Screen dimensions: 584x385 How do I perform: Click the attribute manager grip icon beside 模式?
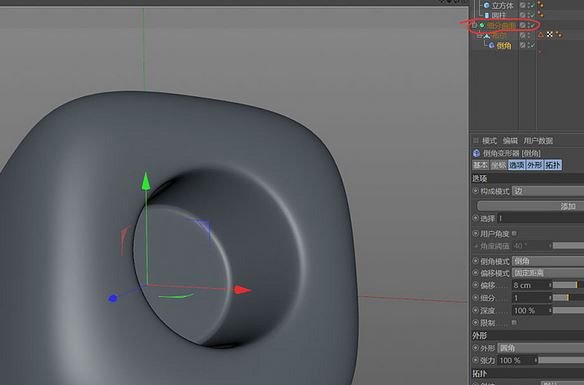476,141
